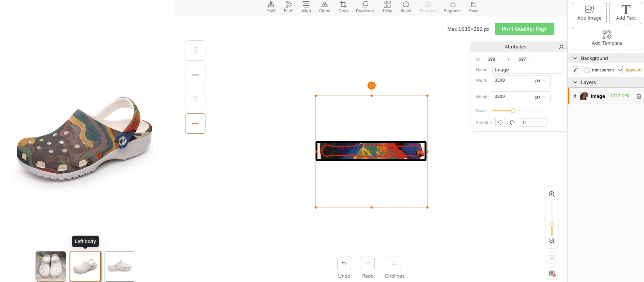The height and width of the screenshot is (282, 644).
Task: Select the fourth print area thumbnail
Action: click(195, 124)
